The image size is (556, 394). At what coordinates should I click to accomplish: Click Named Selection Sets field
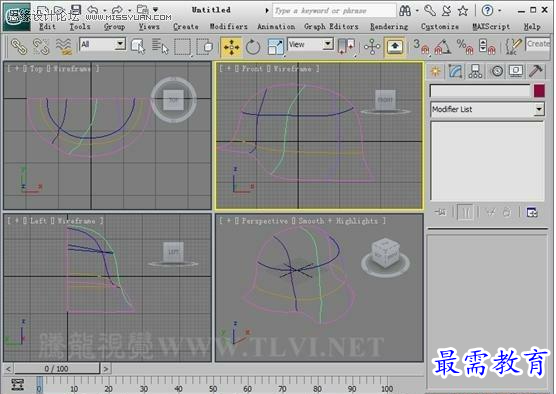(x=538, y=44)
